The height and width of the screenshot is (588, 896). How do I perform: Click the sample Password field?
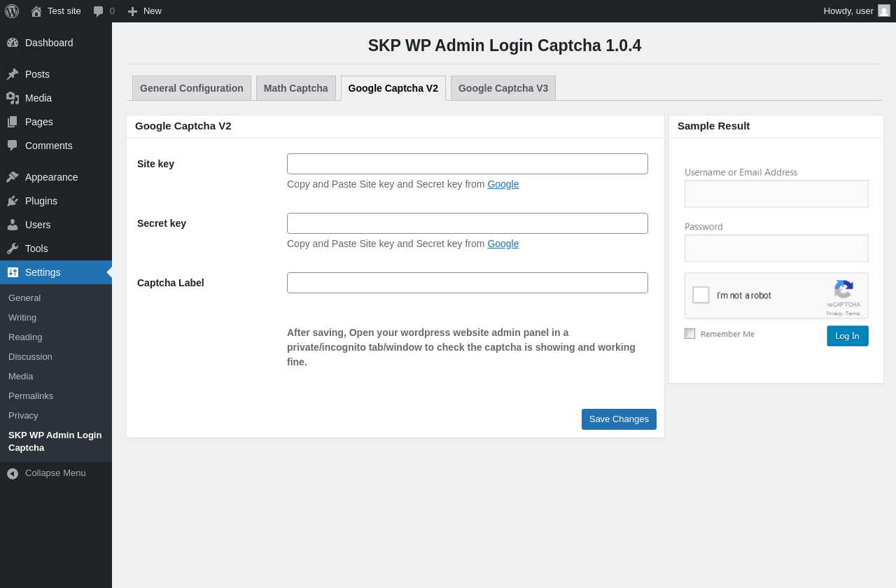pyautogui.click(x=776, y=248)
